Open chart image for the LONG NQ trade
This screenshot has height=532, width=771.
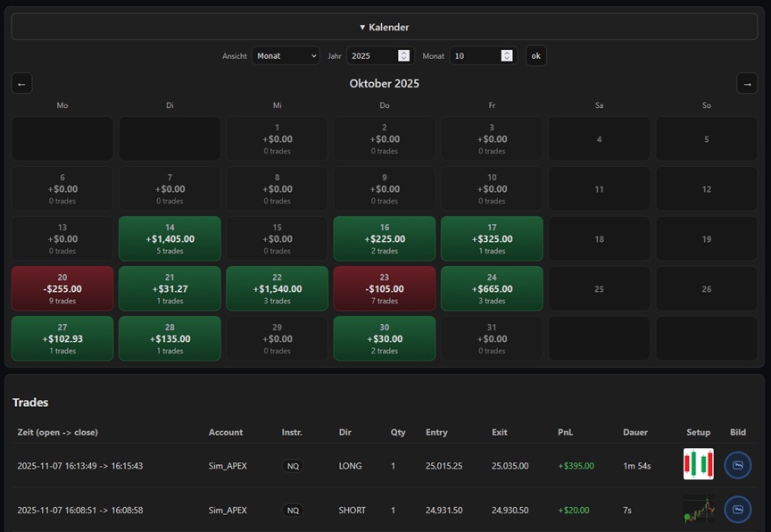(x=737, y=465)
